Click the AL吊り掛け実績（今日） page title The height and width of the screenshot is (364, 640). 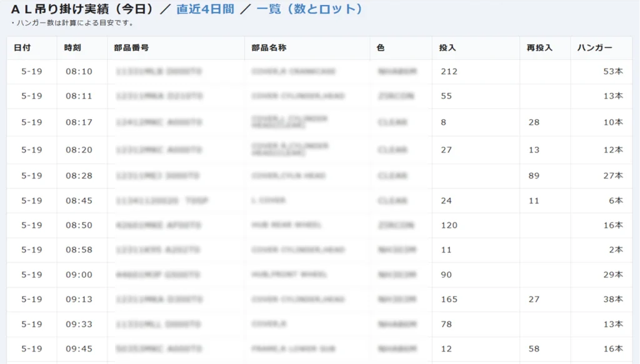(x=82, y=9)
